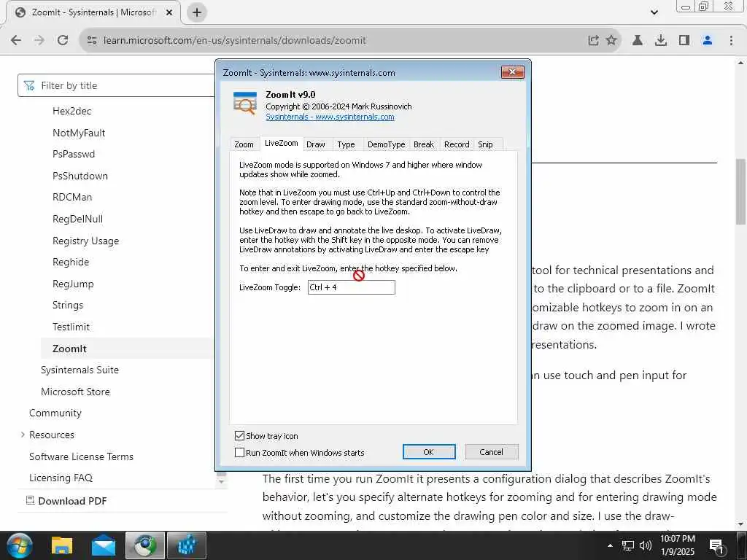Image resolution: width=747 pixels, height=560 pixels.
Task: Switch to the Chrome taskbar icon
Action: [145, 545]
